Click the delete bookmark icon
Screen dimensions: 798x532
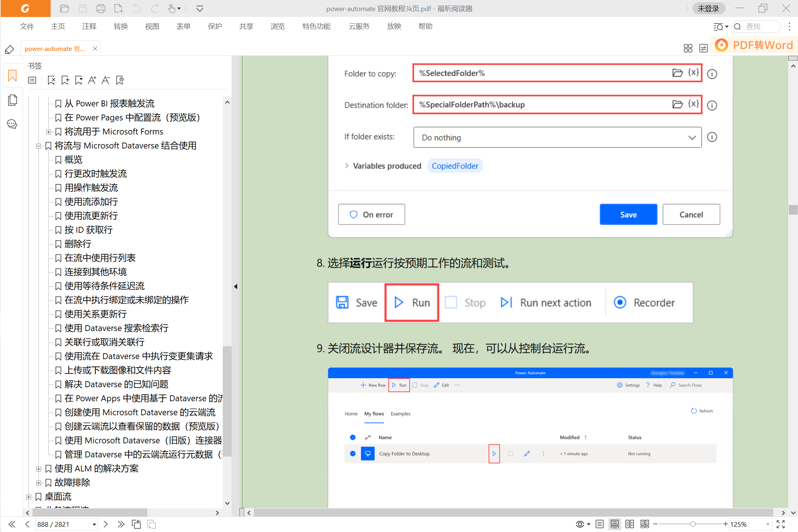pyautogui.click(x=51, y=80)
